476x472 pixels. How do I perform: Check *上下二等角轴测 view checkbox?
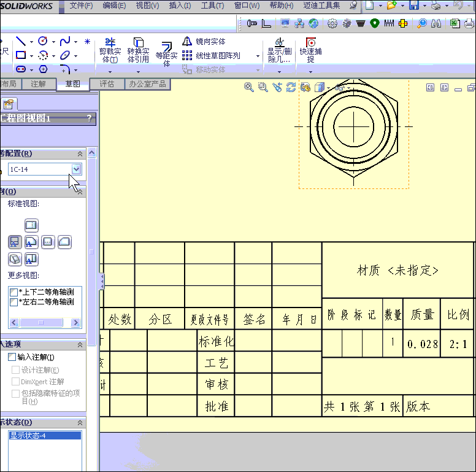[x=13, y=292]
